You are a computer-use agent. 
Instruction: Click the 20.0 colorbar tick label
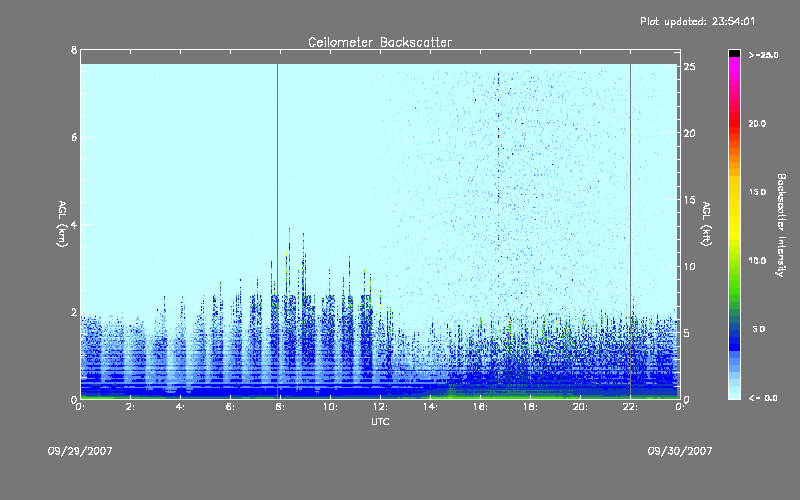[757, 123]
